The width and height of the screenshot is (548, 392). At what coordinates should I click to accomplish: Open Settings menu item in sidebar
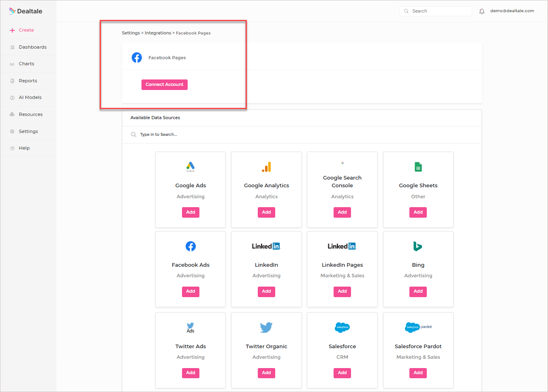[x=28, y=132]
